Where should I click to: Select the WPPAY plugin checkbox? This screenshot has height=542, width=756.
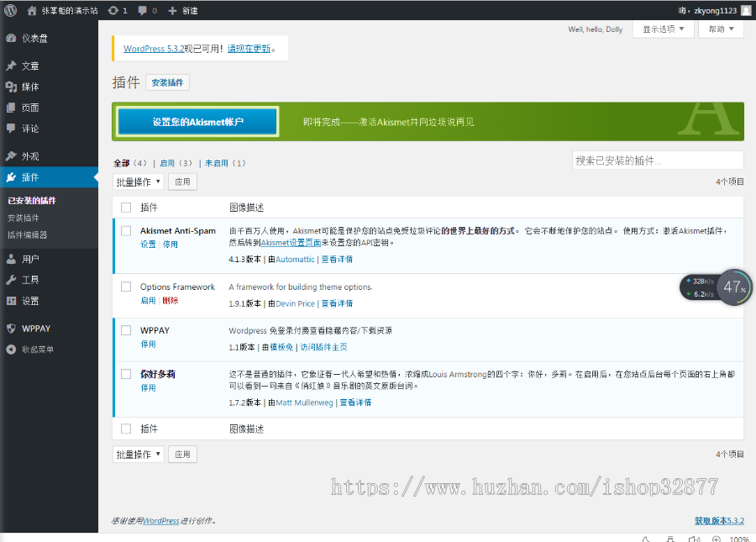126,330
